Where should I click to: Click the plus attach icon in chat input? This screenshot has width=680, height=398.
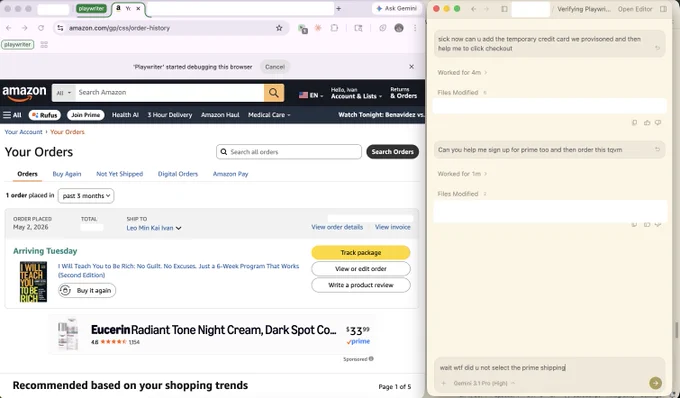point(443,383)
